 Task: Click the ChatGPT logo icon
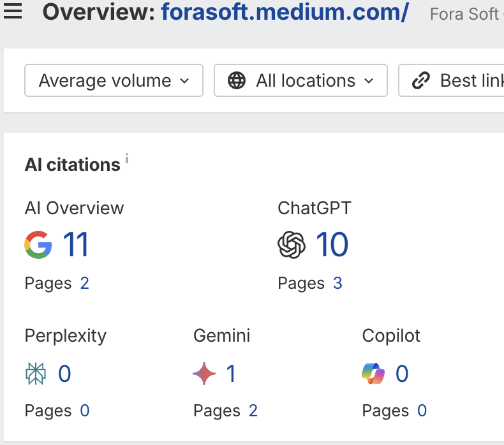point(292,245)
